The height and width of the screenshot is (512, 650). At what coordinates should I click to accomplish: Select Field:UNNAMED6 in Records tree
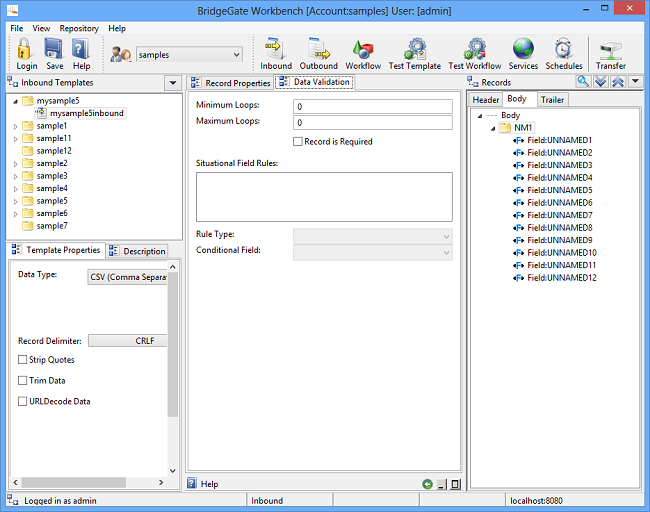(553, 203)
